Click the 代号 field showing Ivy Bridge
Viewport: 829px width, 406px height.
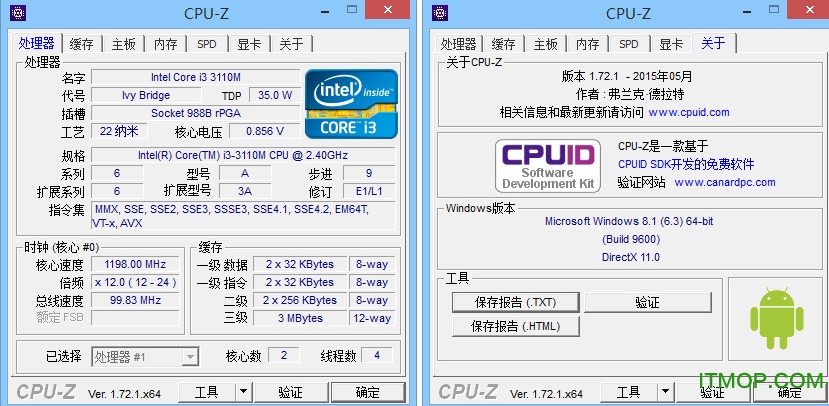(146, 95)
